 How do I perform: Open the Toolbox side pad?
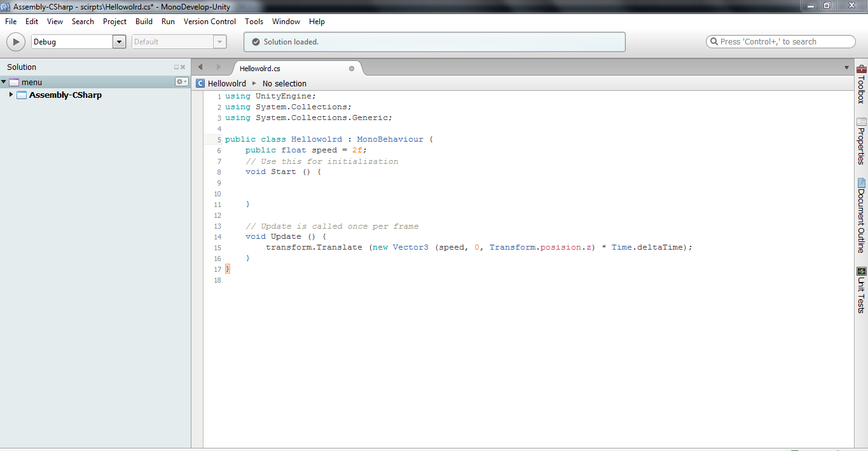862,84
